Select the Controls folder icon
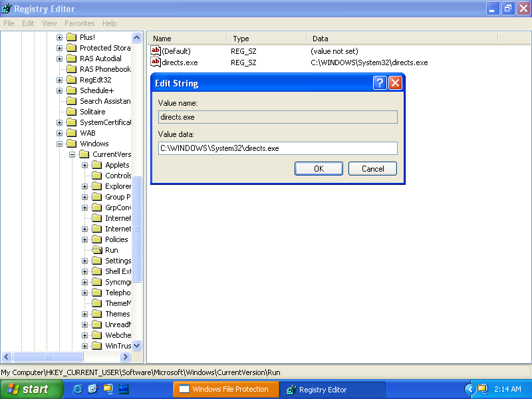The image size is (532, 399). coord(96,176)
